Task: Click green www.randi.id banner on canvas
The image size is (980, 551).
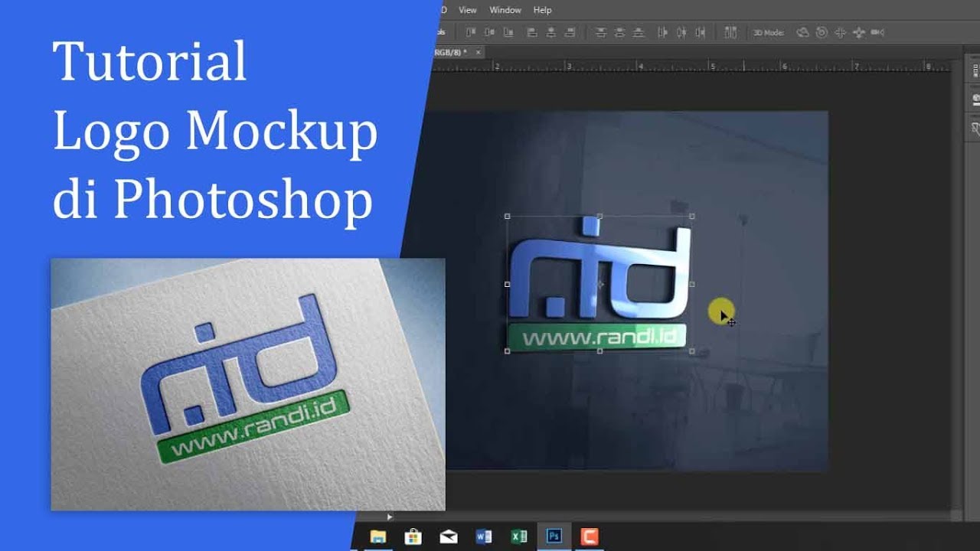Action: pyautogui.click(x=597, y=336)
